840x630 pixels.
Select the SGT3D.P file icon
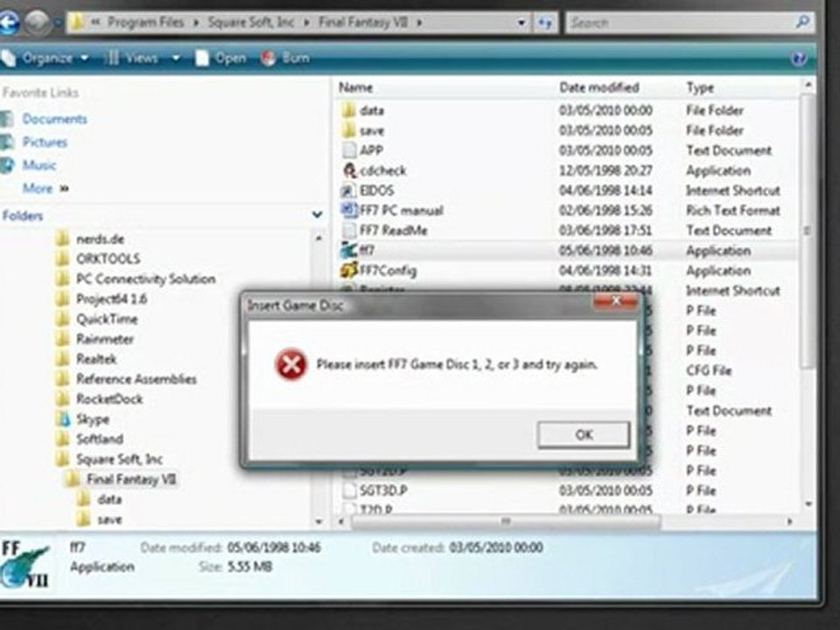coord(349,490)
